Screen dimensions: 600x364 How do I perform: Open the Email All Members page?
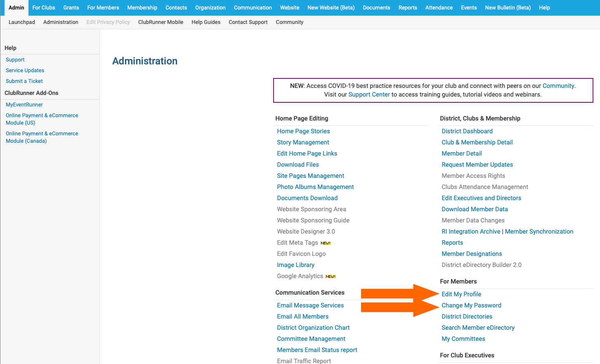[x=302, y=316]
